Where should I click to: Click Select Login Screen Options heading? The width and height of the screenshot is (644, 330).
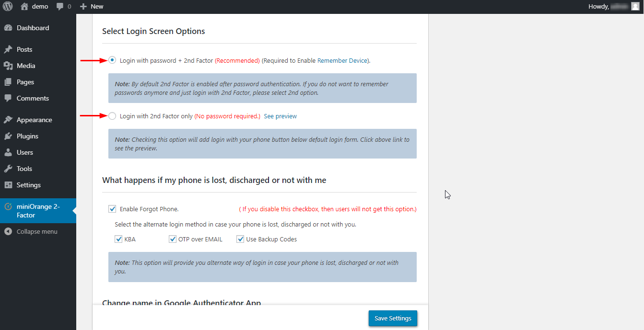pos(153,31)
